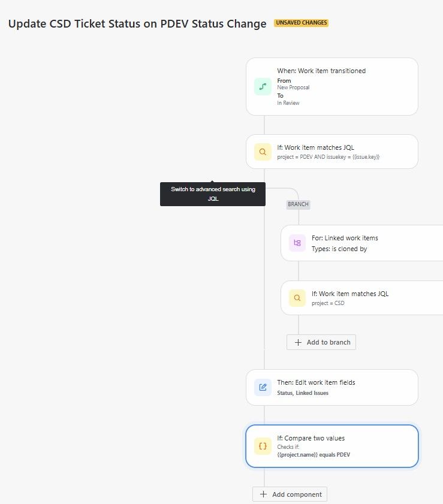This screenshot has height=504, width=443.
Task: Click the plus icon in Add component
Action: pyautogui.click(x=263, y=494)
